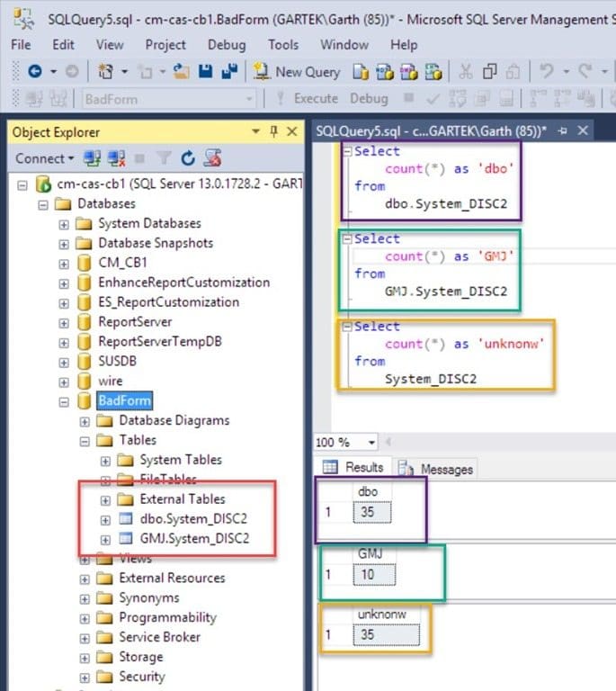Open the Window menu
The height and width of the screenshot is (691, 616).
click(x=344, y=45)
